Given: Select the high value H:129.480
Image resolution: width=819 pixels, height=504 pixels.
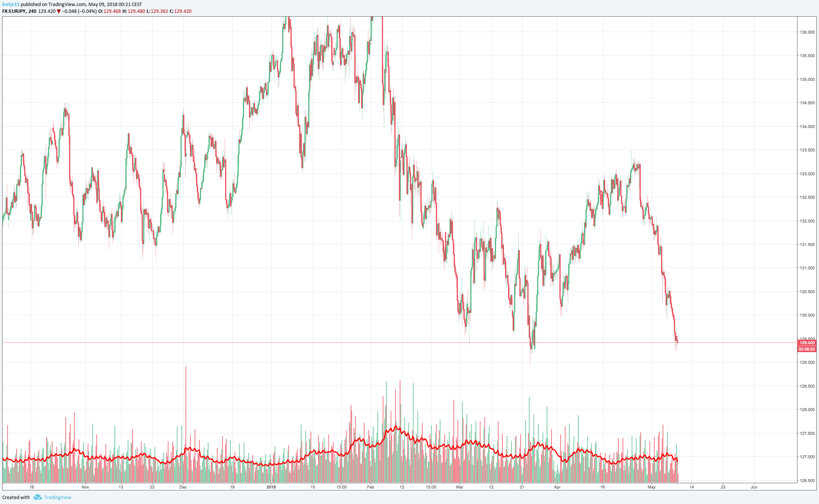Looking at the screenshot, I should click(x=134, y=11).
